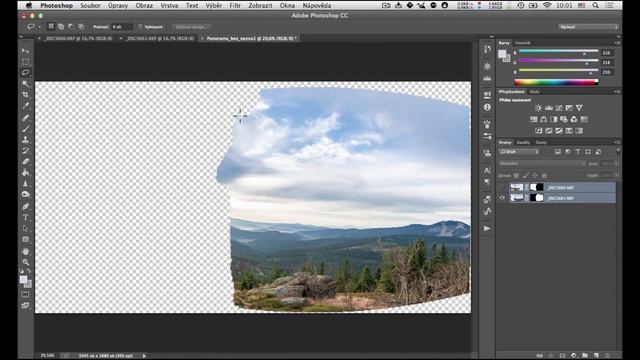This screenshot has height=360, width=640.
Task: Toggle Subtract from Selection mode
Action: tap(71, 27)
